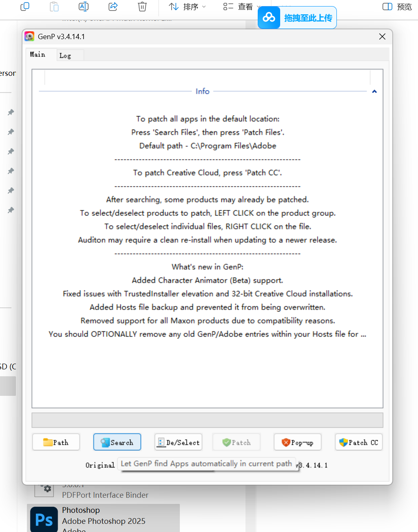Viewport: 418px width, 532px height.
Task: Click the Info group header label
Action: click(203, 91)
